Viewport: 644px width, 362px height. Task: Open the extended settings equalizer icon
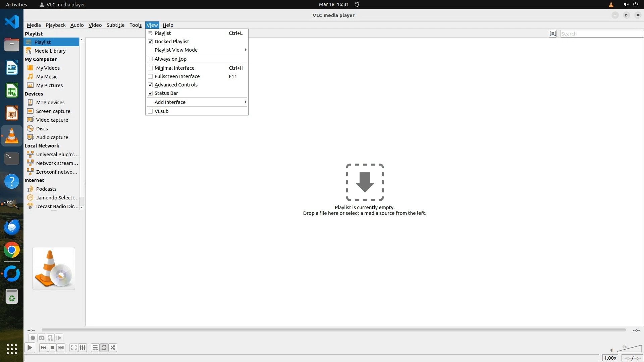click(83, 348)
